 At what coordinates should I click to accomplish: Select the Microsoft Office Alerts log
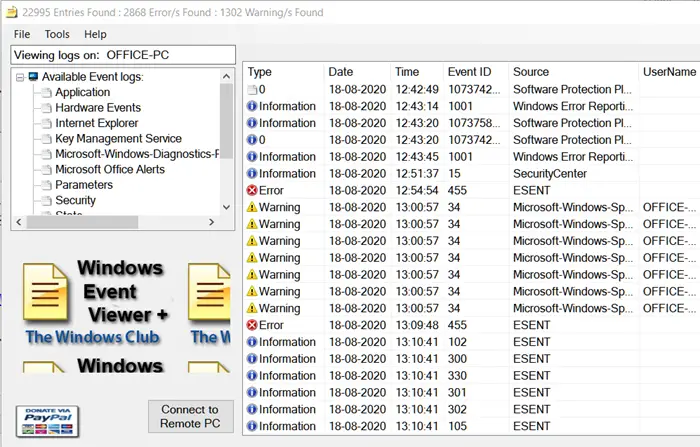tap(110, 170)
